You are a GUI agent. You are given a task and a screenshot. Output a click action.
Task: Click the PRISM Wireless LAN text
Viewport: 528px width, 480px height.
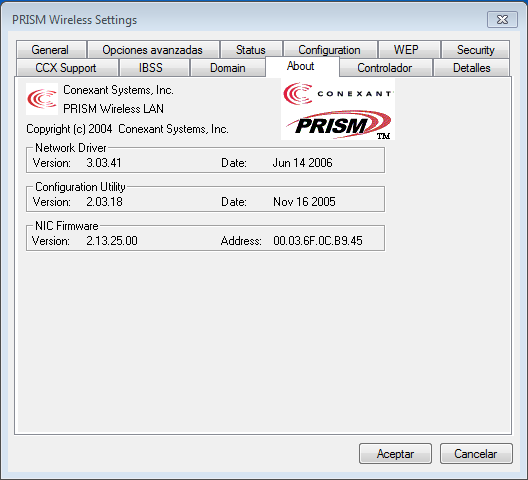[113, 109]
